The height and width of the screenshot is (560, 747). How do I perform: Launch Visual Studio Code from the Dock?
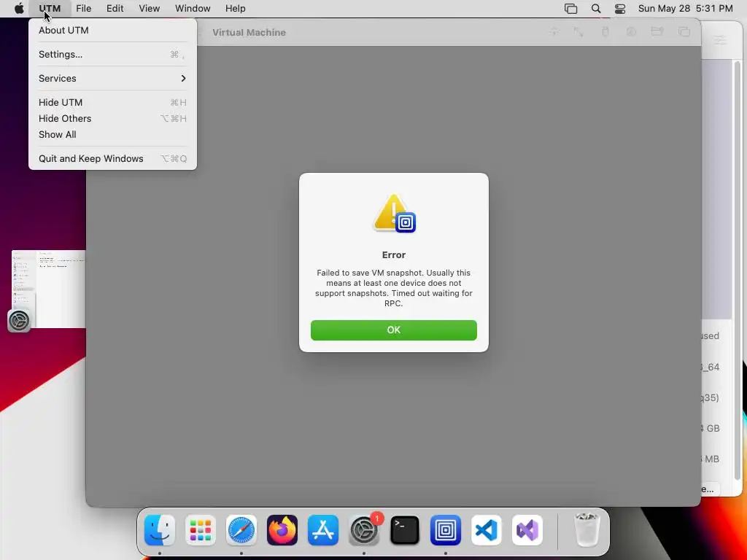(487, 530)
